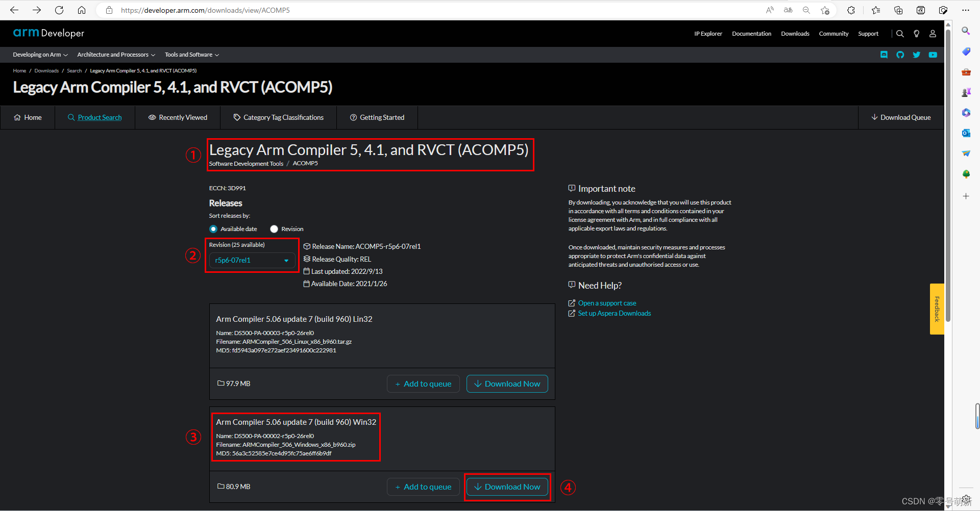
Task: Click the lightbulb icon in header
Action: [x=916, y=34]
